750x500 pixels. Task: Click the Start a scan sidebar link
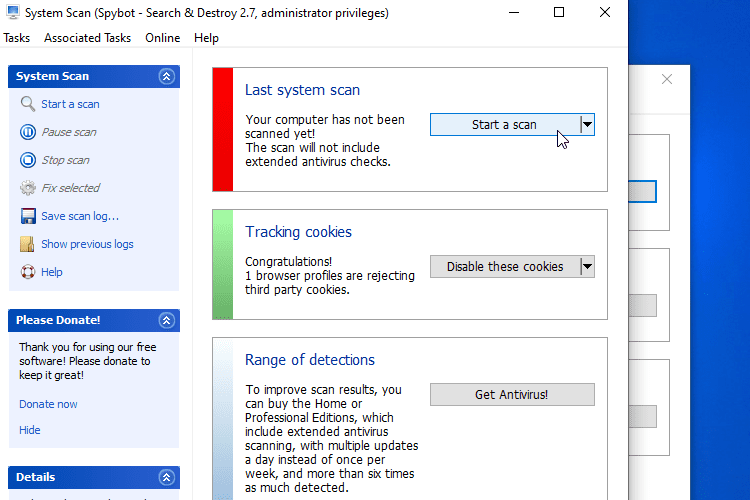tap(70, 104)
